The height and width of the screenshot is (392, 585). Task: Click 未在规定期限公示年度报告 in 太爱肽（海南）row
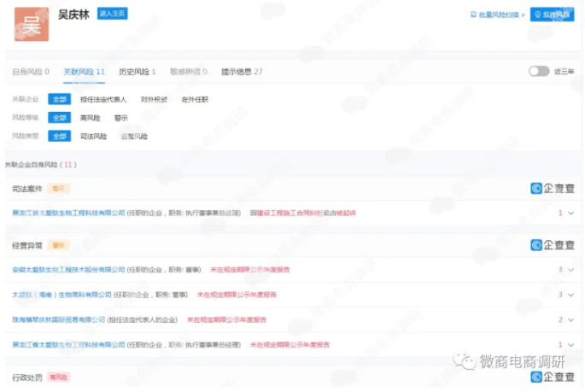237,295
